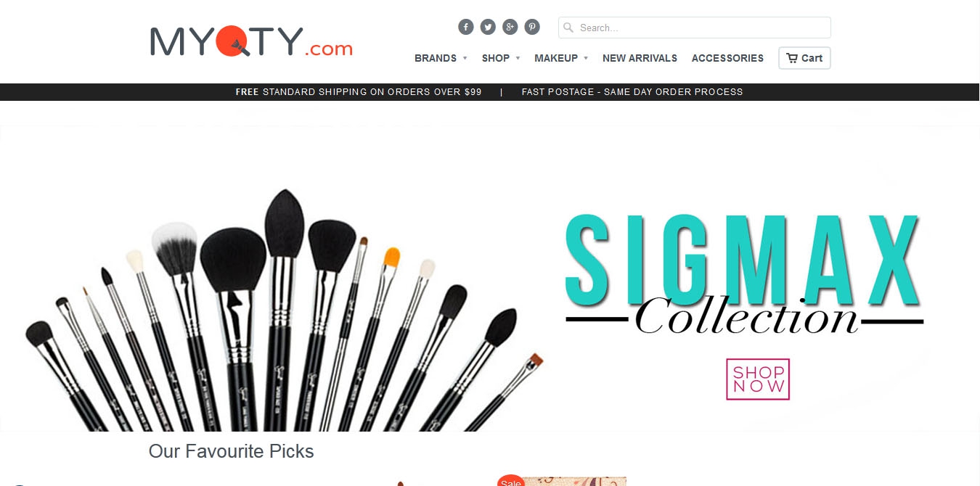Click the MYQTY.com logo
Screen dimensions: 980x486
click(x=251, y=42)
